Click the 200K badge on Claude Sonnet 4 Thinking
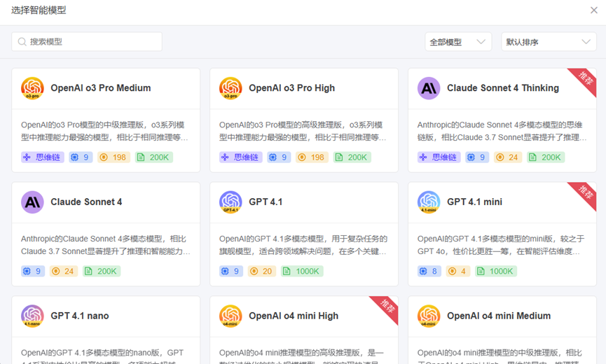606x364 pixels. pyautogui.click(x=546, y=157)
